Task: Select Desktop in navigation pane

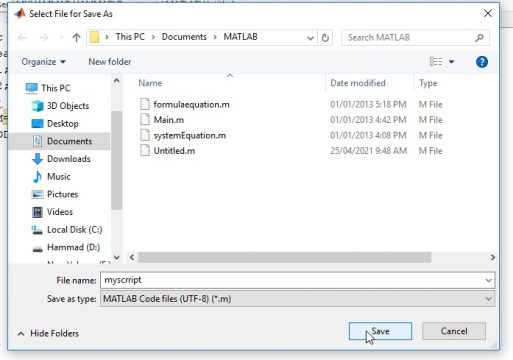Action: [x=62, y=124]
